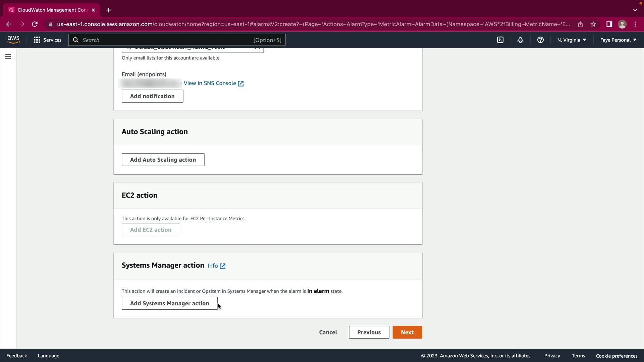Viewport: 644px width, 362px height.
Task: Expand the browser tab list chevron
Action: tap(635, 10)
